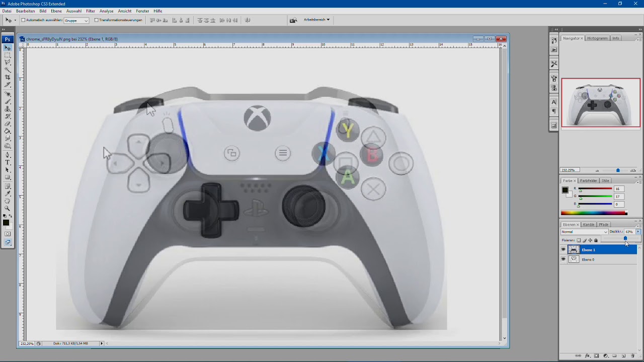Open the status bar info arrow

pyautogui.click(x=102, y=343)
